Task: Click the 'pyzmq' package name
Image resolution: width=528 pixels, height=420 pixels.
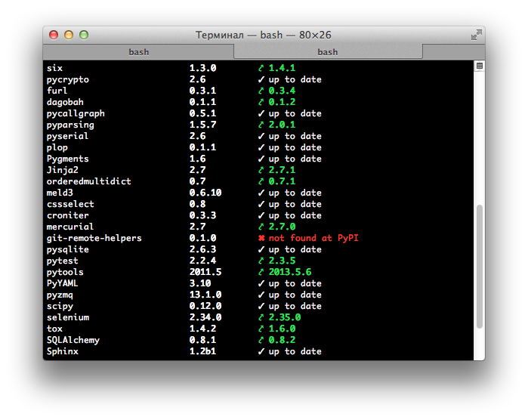Action: tap(60, 295)
